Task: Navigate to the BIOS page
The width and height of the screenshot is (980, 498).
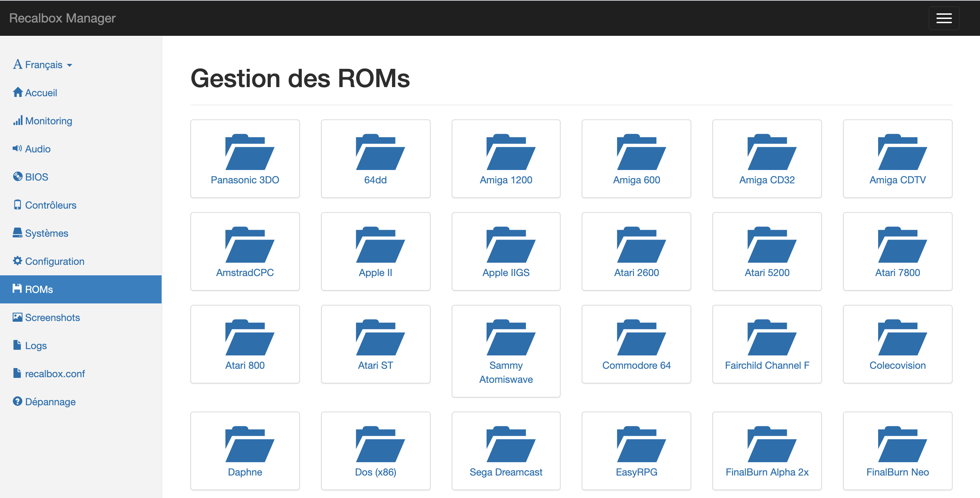Action: (81, 177)
